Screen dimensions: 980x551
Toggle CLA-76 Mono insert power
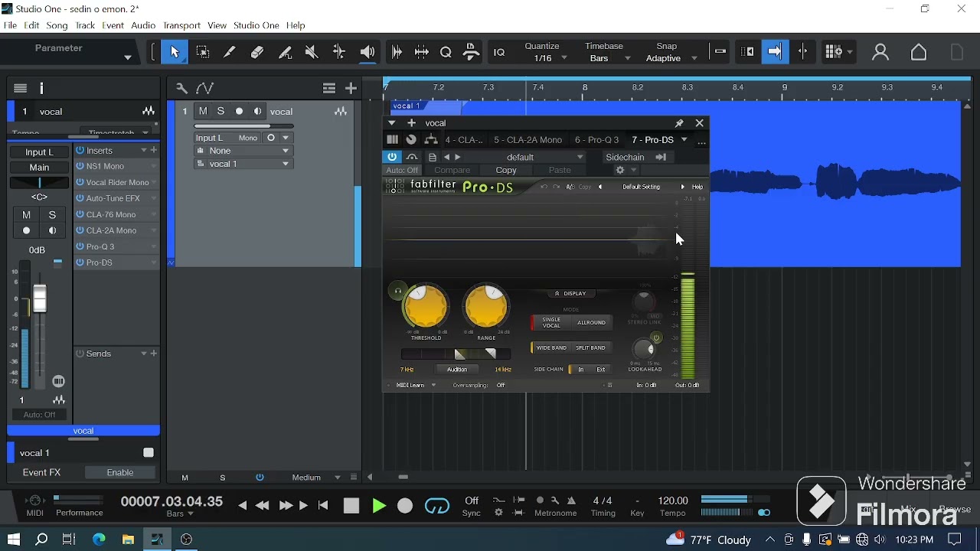click(80, 215)
